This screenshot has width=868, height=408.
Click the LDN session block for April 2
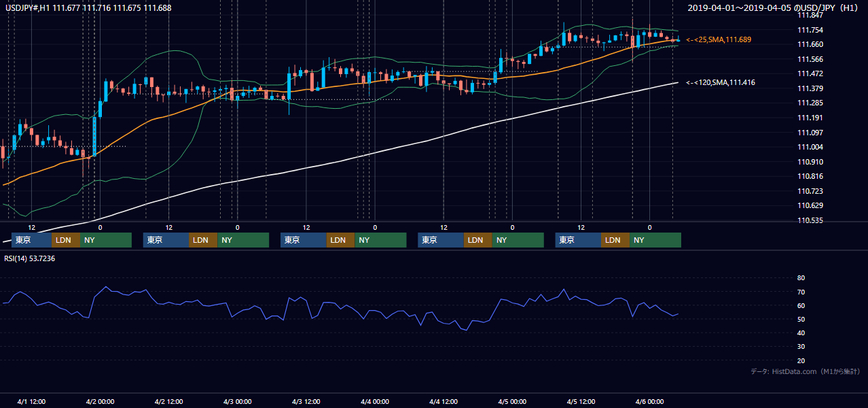coord(202,240)
